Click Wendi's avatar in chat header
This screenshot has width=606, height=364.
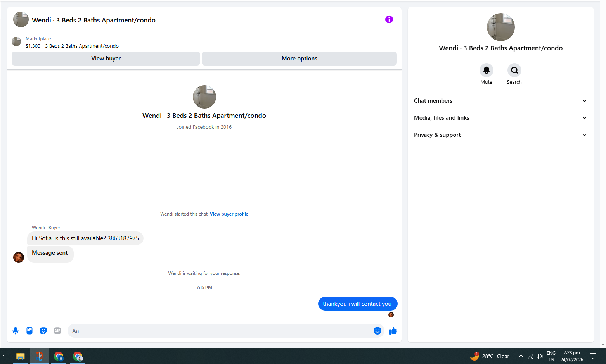[21, 19]
